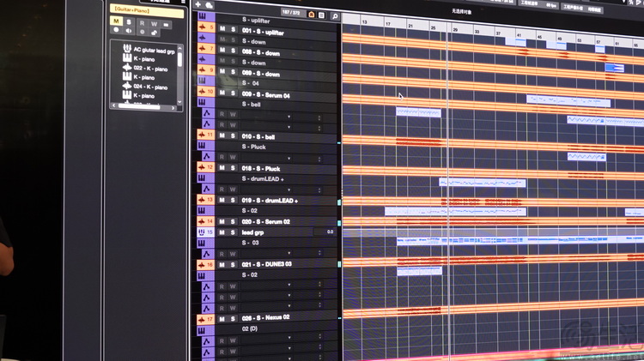Mute the 026 - S - Nexus 02 track

(x=222, y=319)
